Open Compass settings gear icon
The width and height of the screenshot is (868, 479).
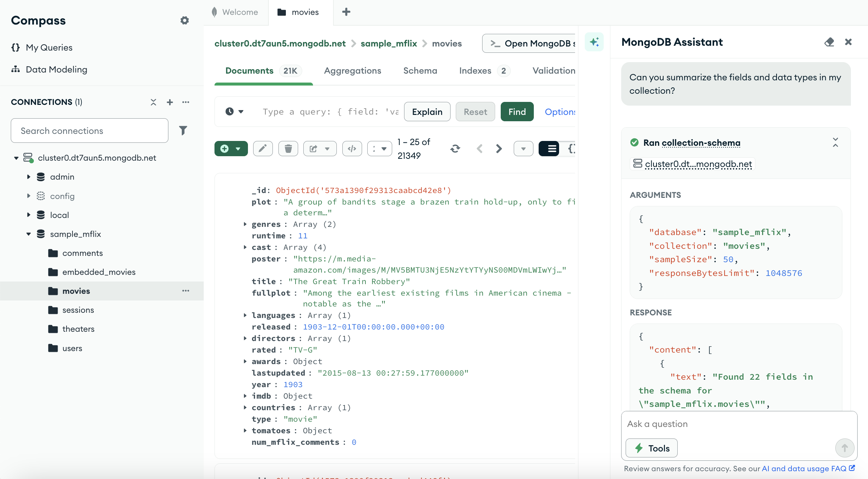[184, 20]
